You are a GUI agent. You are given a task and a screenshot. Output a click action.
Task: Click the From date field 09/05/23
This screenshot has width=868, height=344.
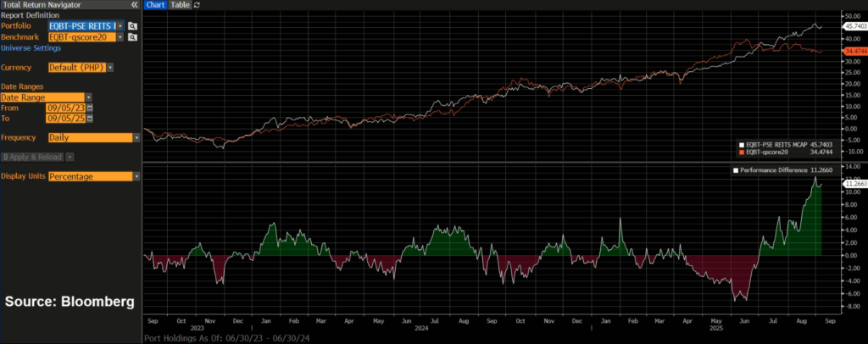(64, 108)
